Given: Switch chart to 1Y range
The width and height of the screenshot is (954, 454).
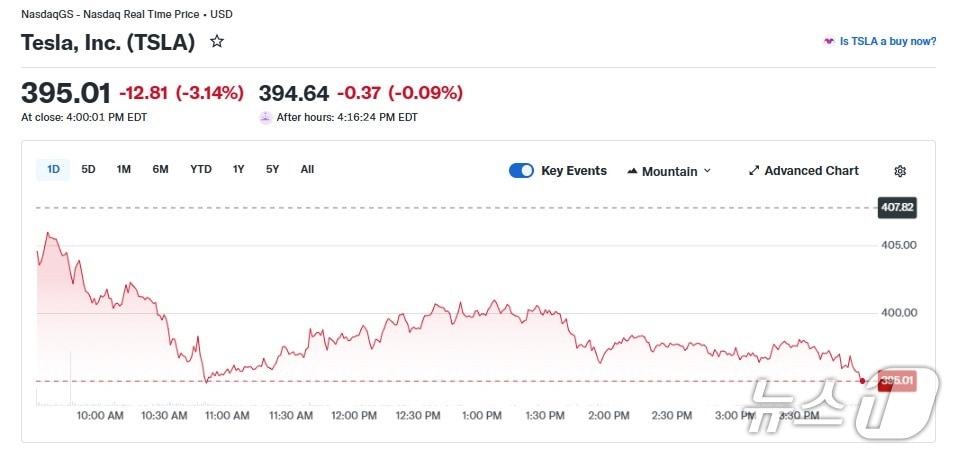Looking at the screenshot, I should coord(238,169).
